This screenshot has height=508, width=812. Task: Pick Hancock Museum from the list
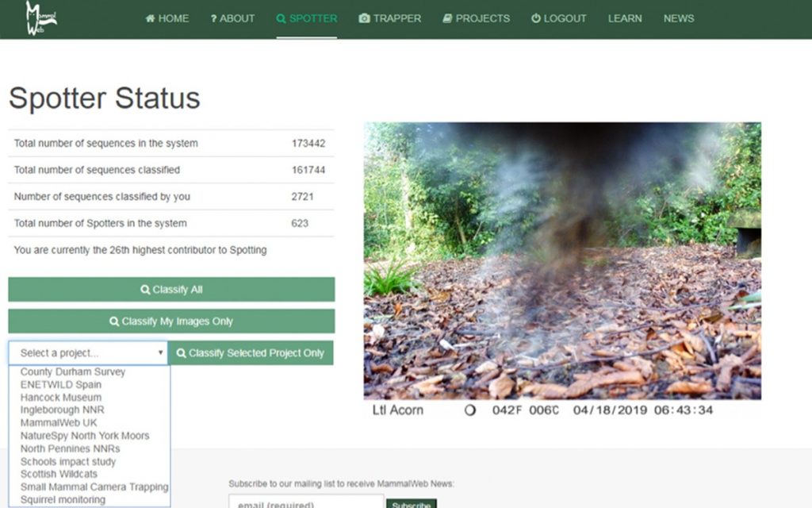point(61,397)
